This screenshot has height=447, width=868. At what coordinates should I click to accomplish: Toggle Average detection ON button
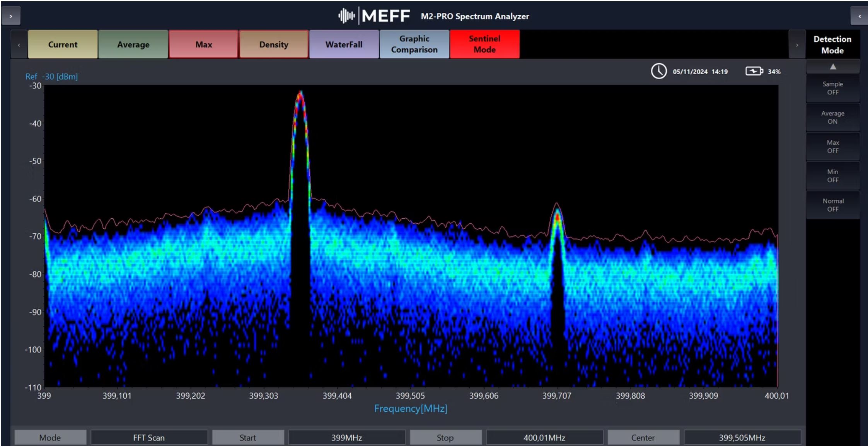pos(832,117)
